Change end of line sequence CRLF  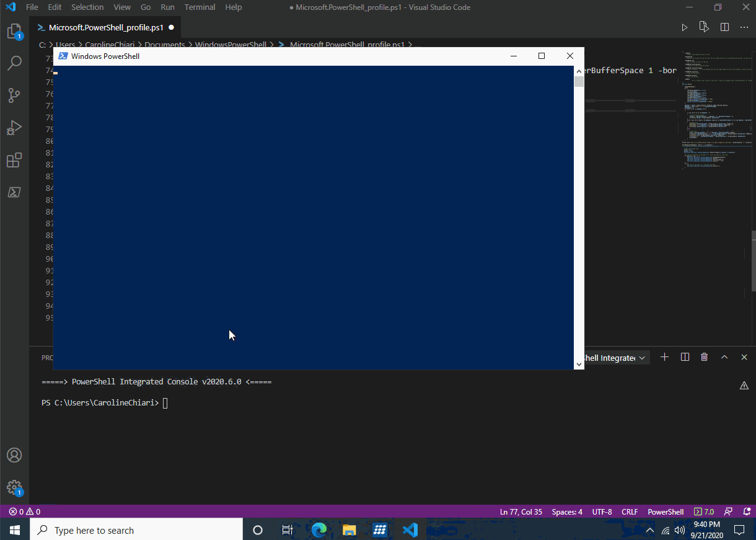pyautogui.click(x=630, y=512)
